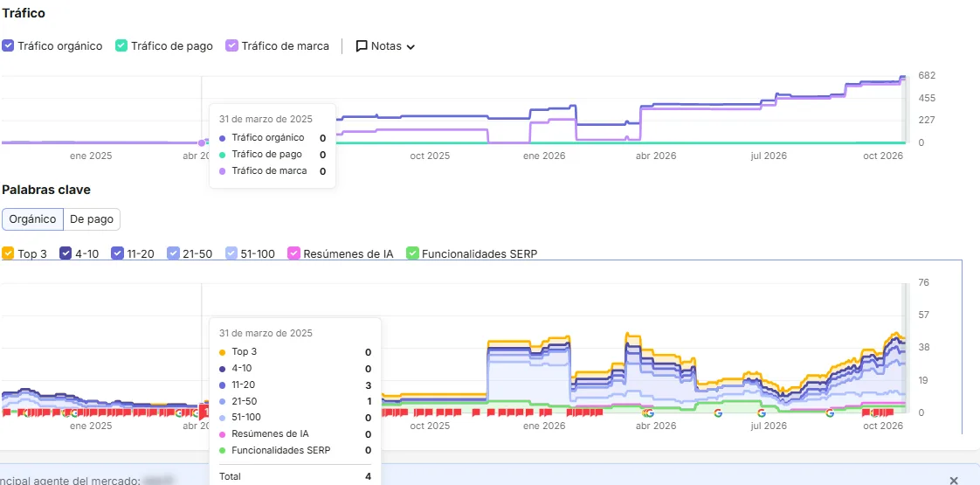Select the Orgánico keywords tab
This screenshot has width=980, height=485.
click(33, 219)
